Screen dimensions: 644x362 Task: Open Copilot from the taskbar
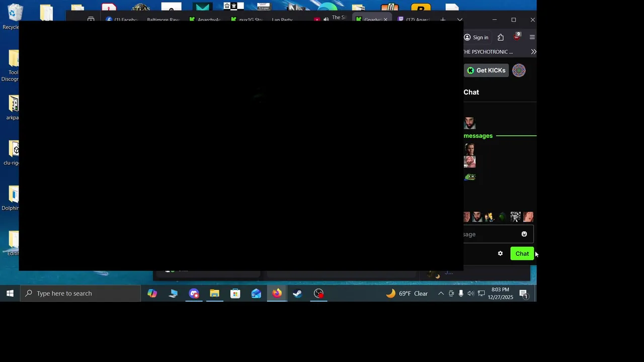click(x=152, y=293)
